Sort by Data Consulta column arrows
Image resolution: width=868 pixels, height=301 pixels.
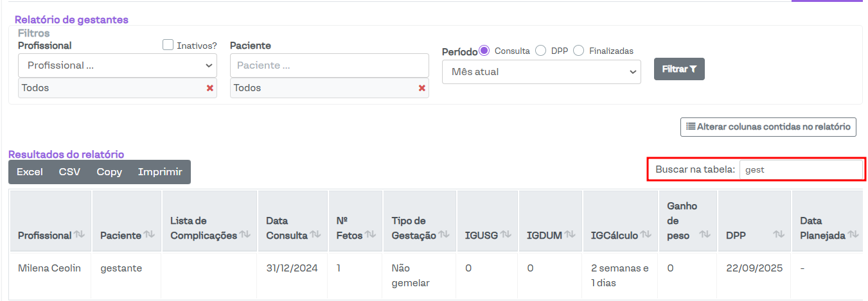pos(315,235)
